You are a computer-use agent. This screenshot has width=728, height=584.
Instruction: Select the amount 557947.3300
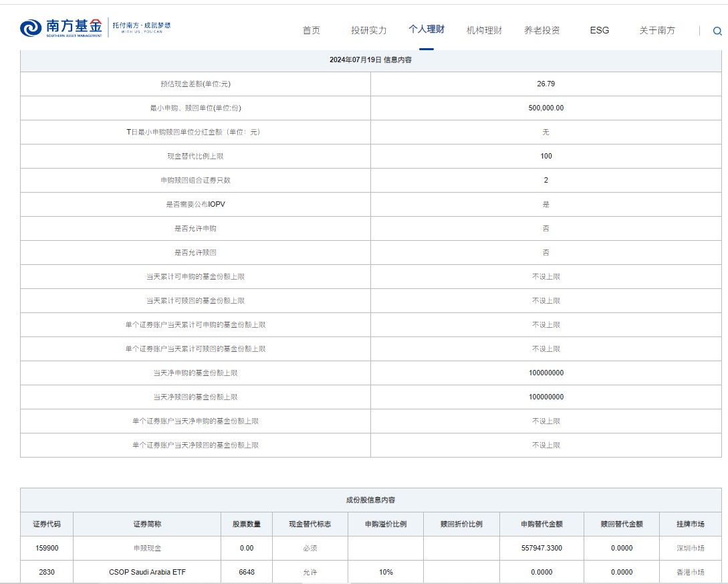point(541,549)
